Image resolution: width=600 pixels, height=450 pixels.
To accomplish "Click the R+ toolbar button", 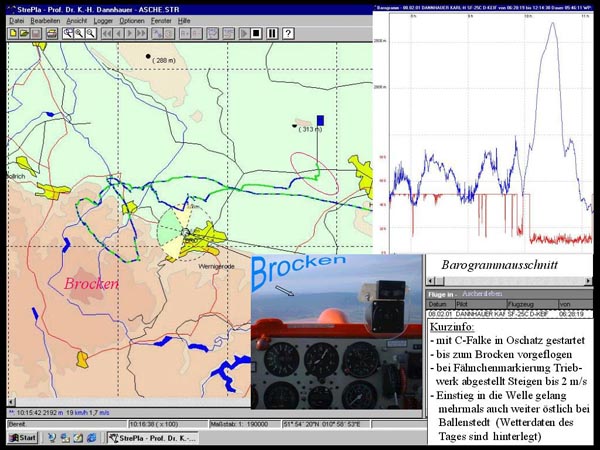I will 185,34.
